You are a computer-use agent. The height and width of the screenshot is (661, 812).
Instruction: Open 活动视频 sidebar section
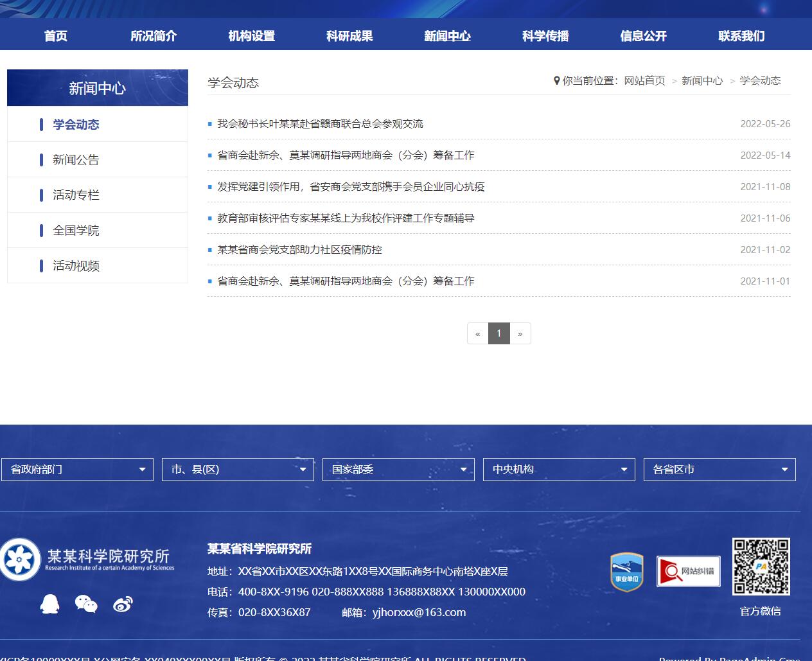pos(76,266)
